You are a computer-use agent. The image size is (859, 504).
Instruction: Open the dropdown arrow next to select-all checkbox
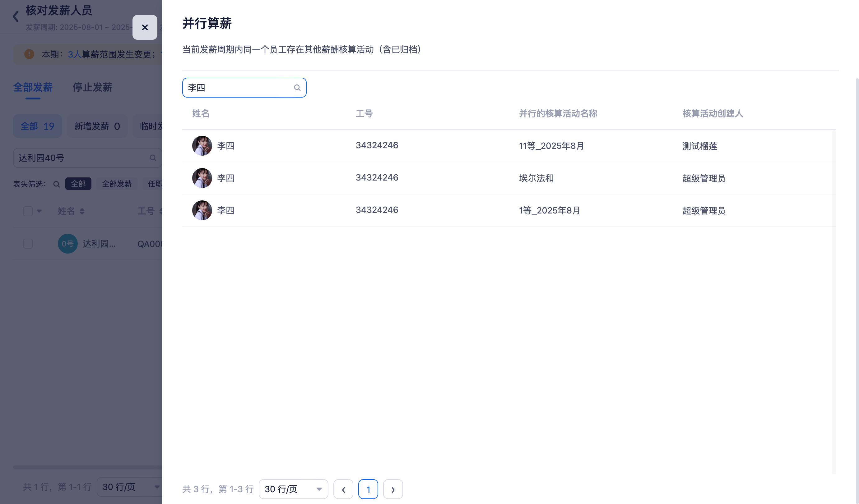tap(39, 211)
